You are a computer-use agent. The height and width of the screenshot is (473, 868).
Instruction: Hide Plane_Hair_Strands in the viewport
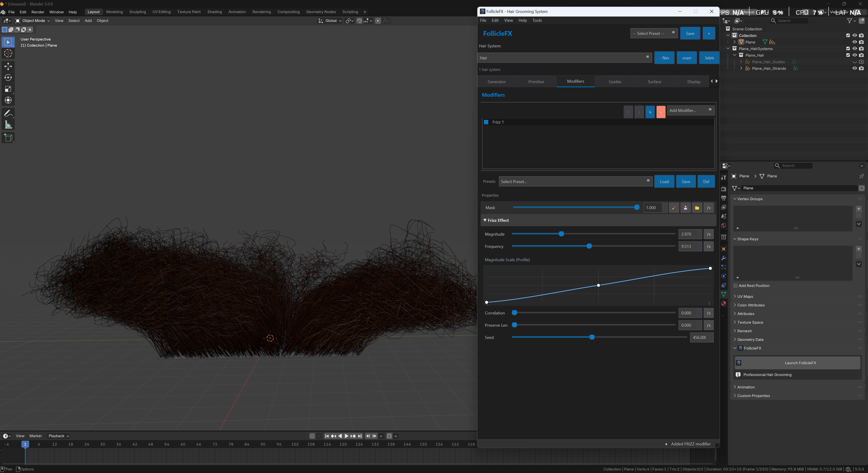[x=855, y=68]
